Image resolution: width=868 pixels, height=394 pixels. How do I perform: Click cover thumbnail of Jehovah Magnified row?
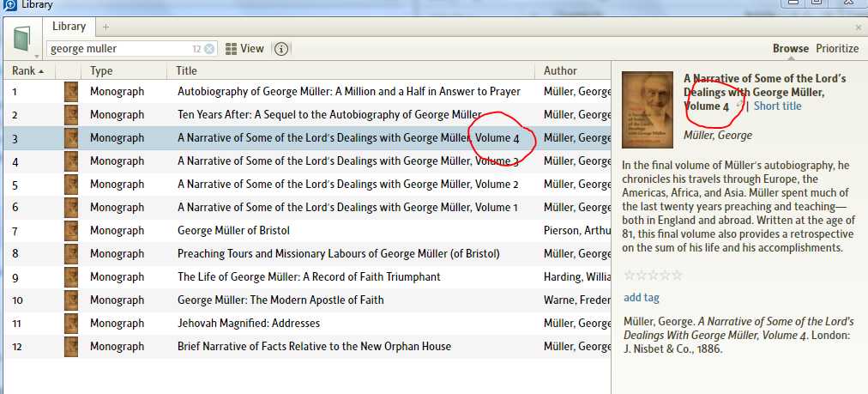click(x=71, y=323)
